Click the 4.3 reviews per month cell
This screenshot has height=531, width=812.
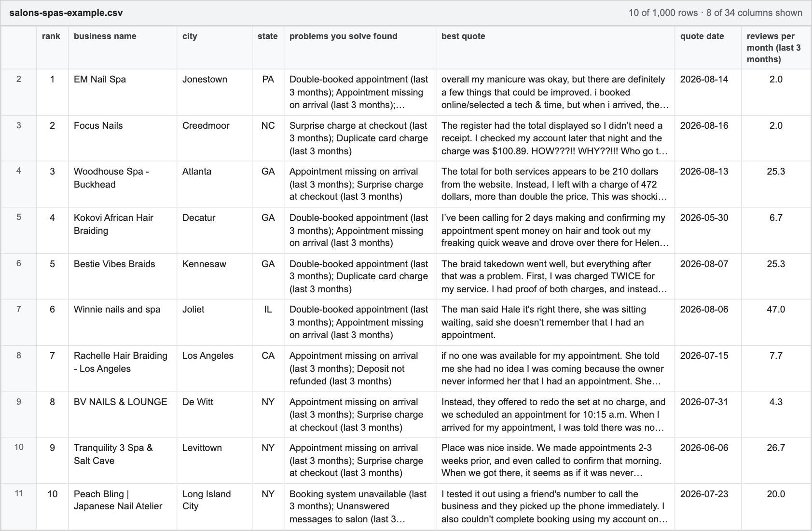776,414
